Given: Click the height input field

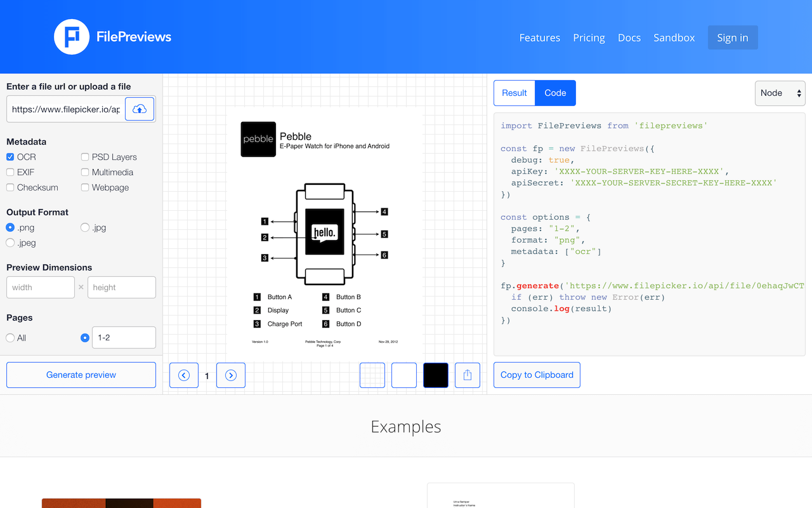Looking at the screenshot, I should click(122, 287).
